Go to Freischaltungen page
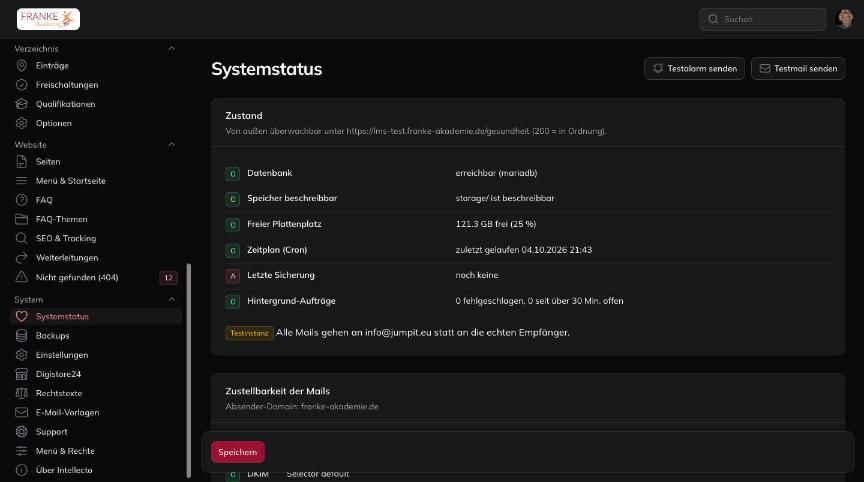The image size is (864, 482). [x=96, y=85]
